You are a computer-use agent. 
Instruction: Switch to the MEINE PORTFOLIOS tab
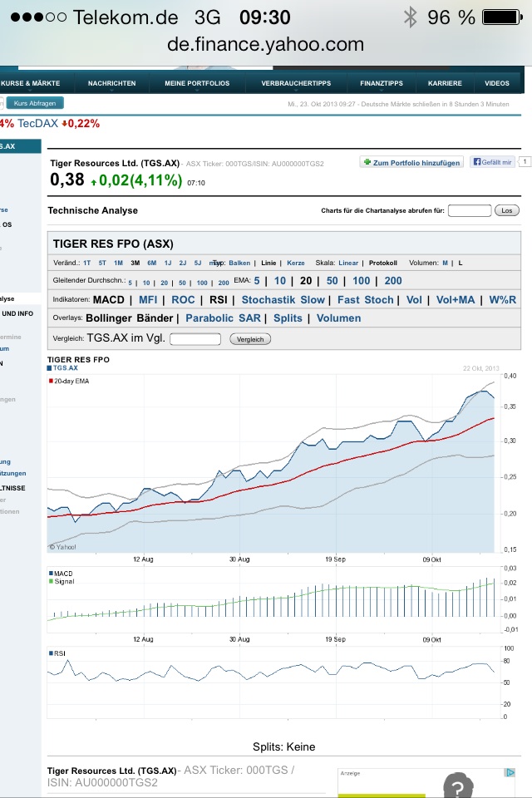pos(196,83)
